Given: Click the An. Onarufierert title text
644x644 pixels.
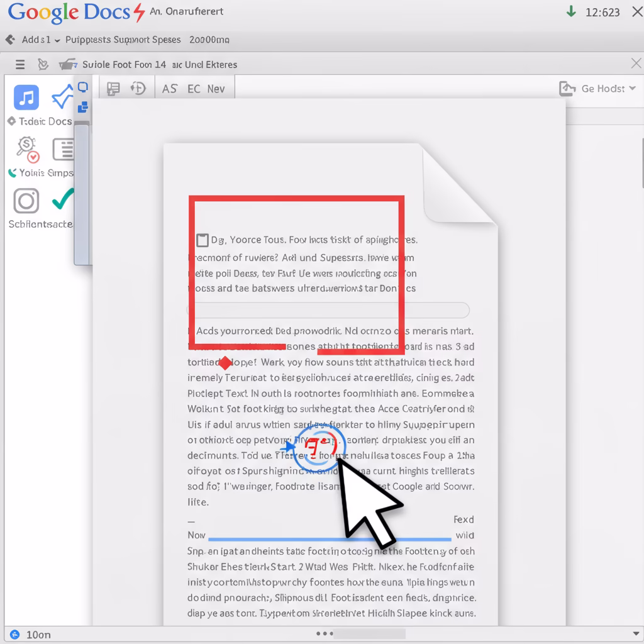Looking at the screenshot, I should 186,11.
